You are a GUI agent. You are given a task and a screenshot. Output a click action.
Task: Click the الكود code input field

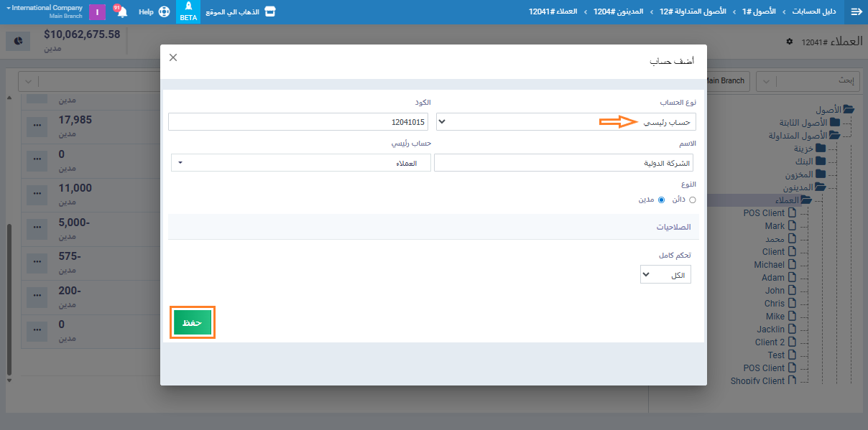point(297,122)
